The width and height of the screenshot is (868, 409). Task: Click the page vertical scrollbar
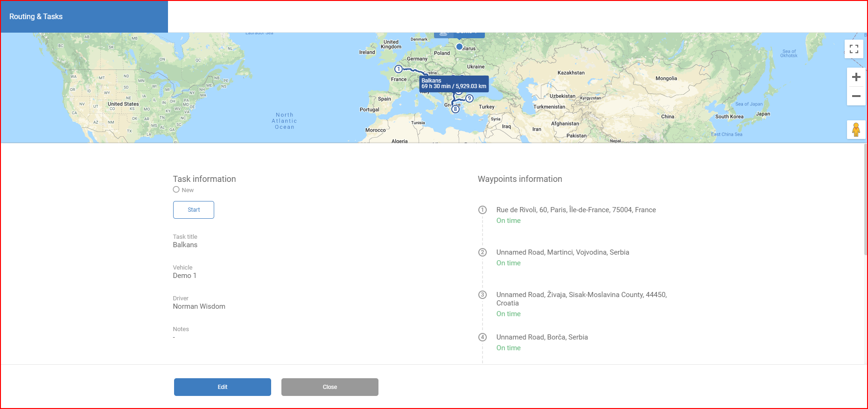coord(866,199)
